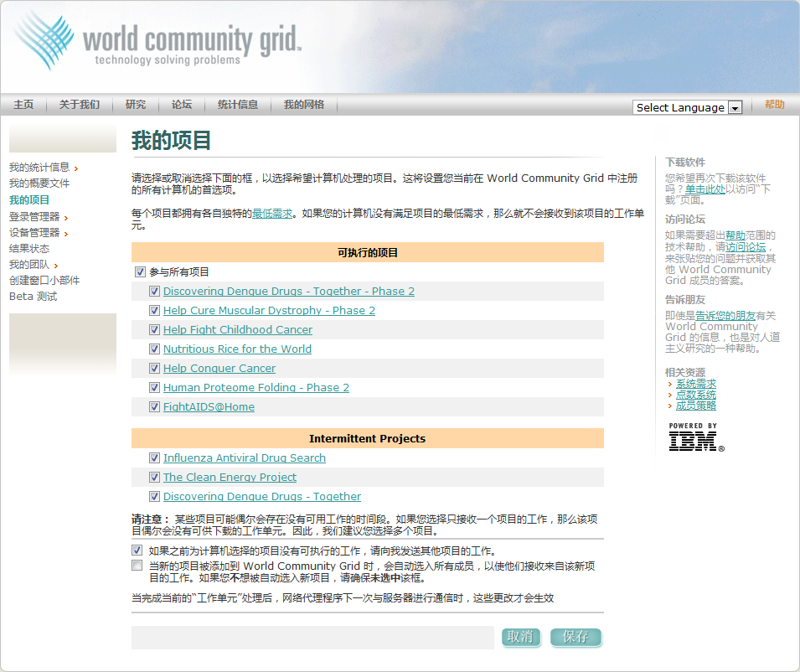The image size is (800, 672).
Task: Toggle Nutritious Rice for the World checkbox
Action: [x=154, y=349]
